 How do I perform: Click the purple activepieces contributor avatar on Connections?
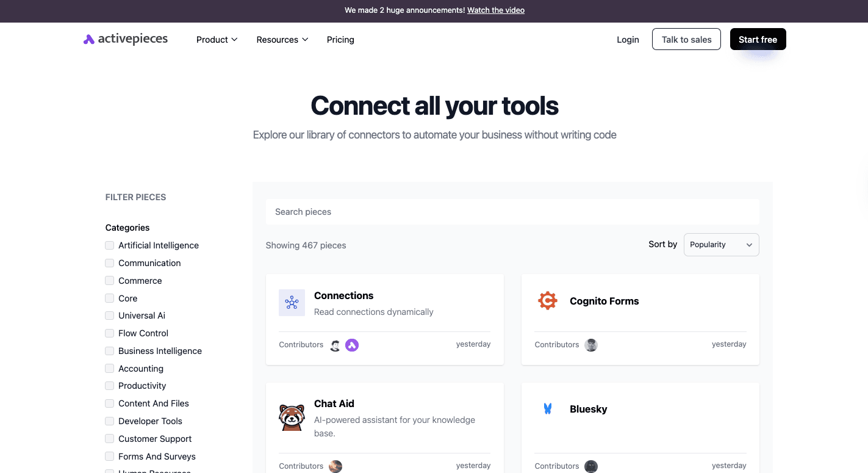(352, 345)
